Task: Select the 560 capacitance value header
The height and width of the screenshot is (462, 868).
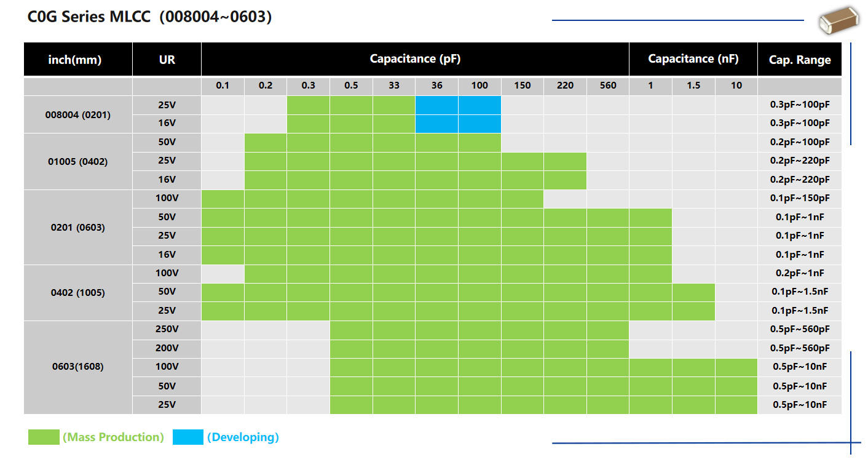Action: 607,86
